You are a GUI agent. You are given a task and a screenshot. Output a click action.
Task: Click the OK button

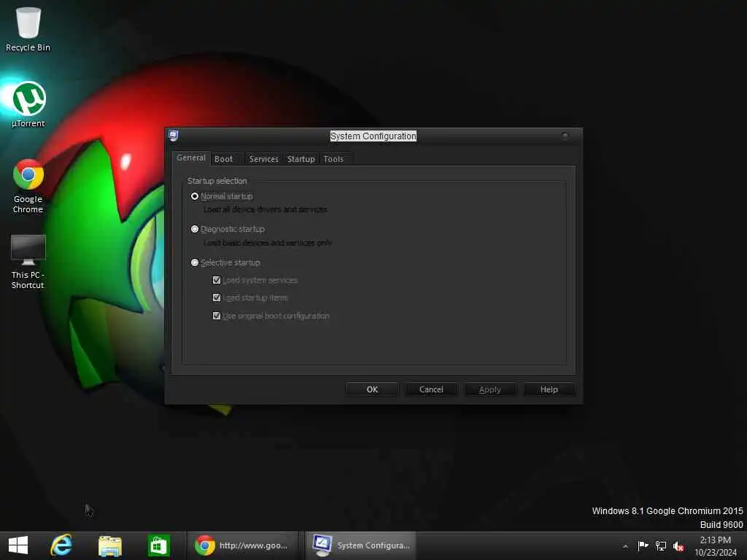click(372, 389)
